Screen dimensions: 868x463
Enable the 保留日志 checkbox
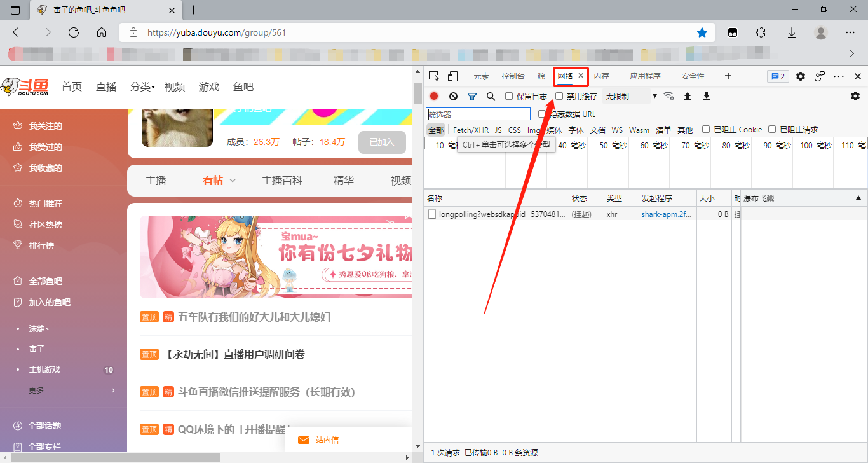509,96
